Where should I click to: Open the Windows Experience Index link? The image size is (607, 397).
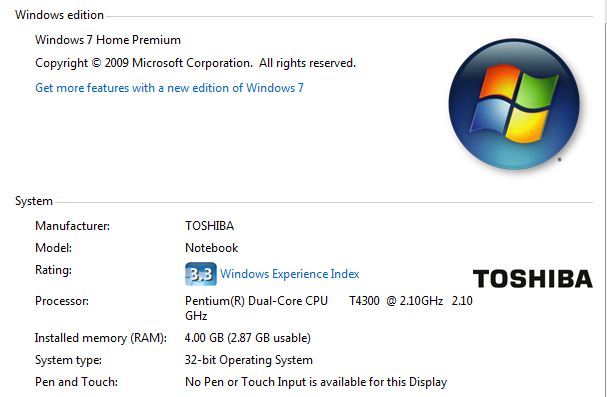pyautogui.click(x=290, y=274)
